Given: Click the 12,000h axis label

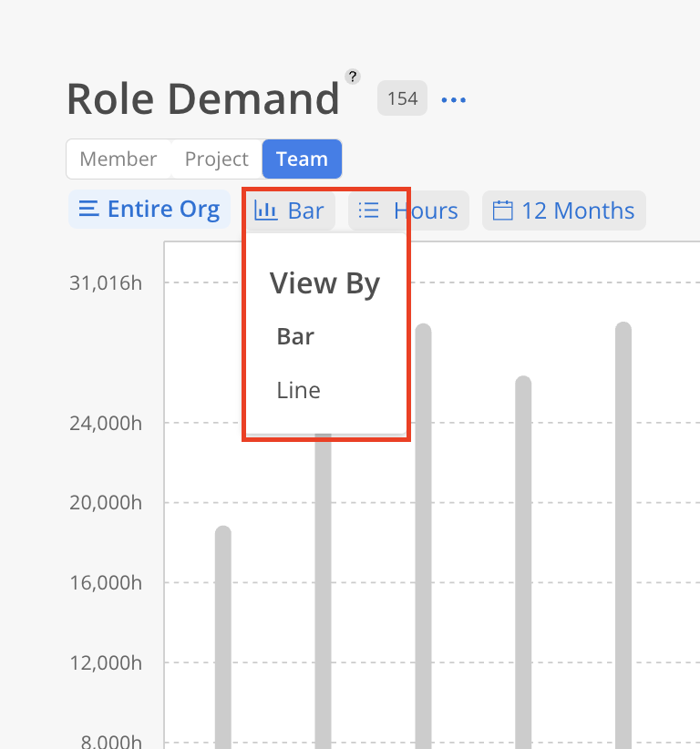Looking at the screenshot, I should click(x=106, y=663).
